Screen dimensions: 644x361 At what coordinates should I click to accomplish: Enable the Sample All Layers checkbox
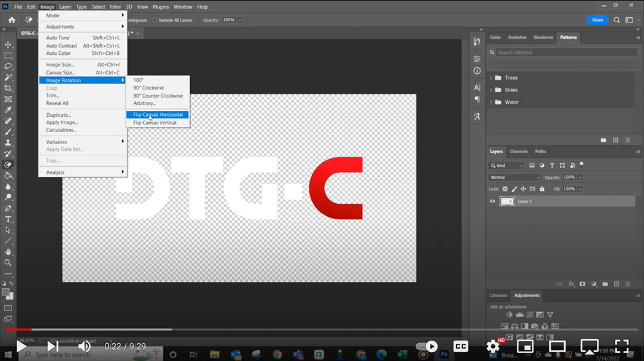[155, 20]
